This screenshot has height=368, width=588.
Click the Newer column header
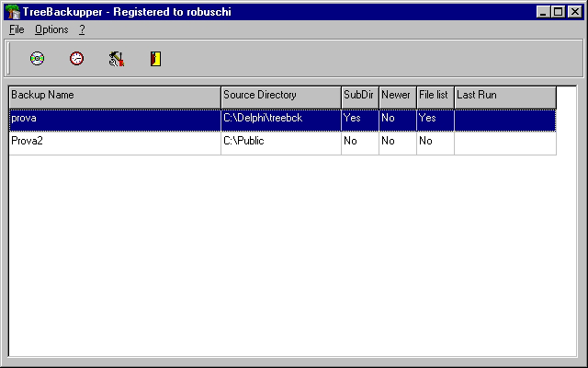(x=397, y=96)
